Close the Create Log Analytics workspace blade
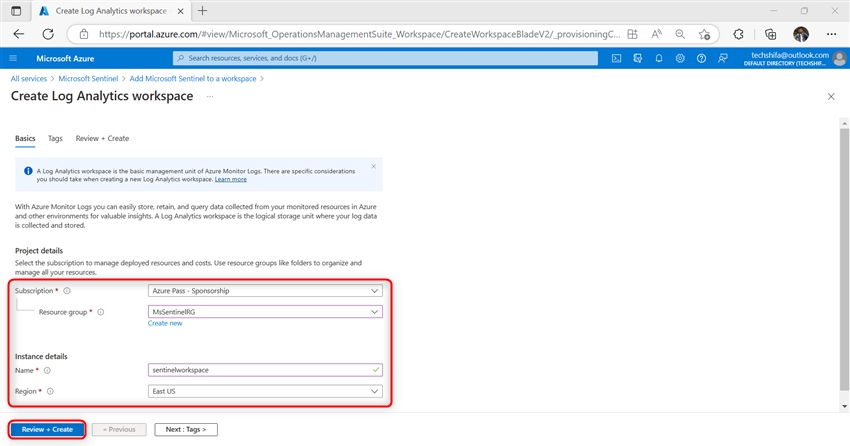This screenshot has width=850, height=446. coord(831,96)
